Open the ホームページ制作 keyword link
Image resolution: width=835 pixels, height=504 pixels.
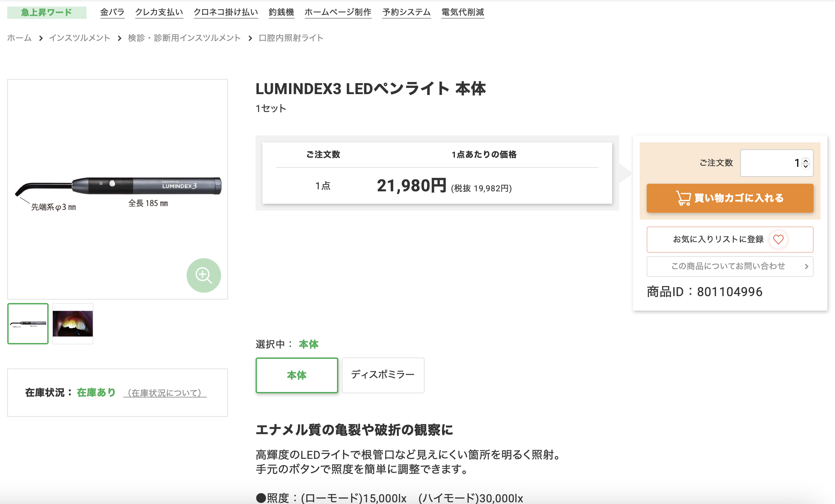(338, 12)
